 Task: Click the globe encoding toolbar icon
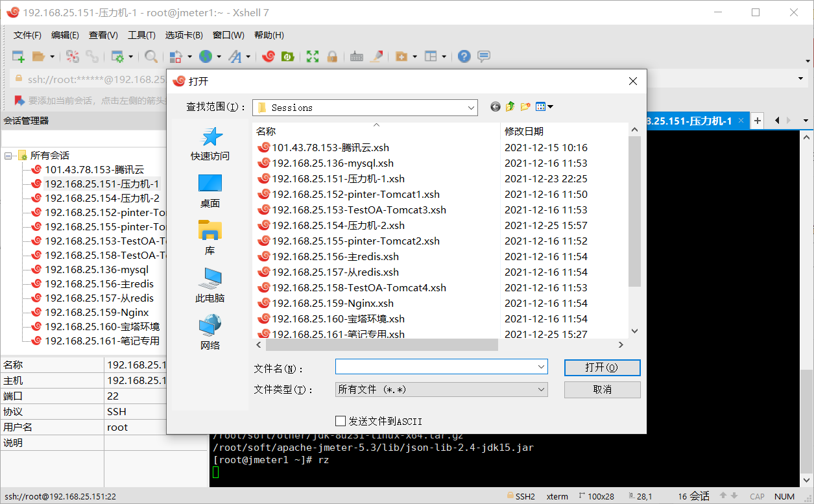pos(206,56)
